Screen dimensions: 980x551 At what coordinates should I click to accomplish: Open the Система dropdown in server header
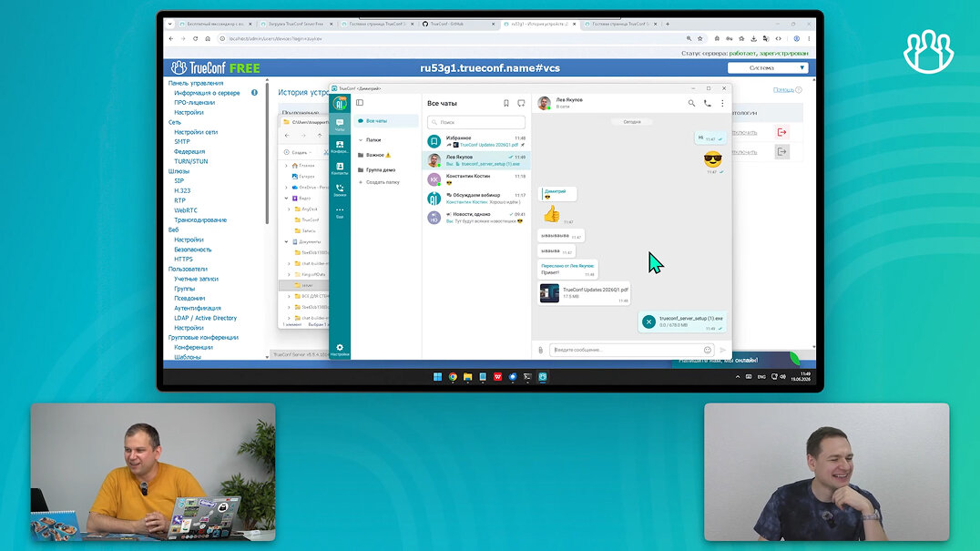coord(768,68)
